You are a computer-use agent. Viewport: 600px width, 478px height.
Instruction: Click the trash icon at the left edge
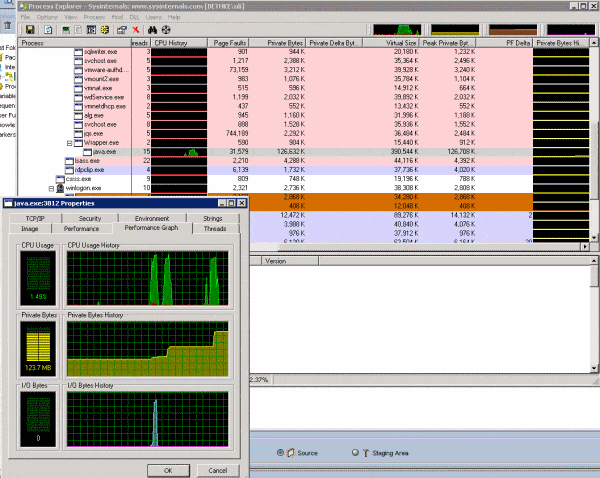[x=7, y=26]
